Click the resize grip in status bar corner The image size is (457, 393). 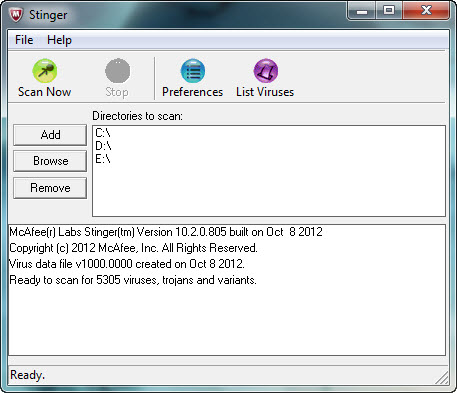coord(442,378)
